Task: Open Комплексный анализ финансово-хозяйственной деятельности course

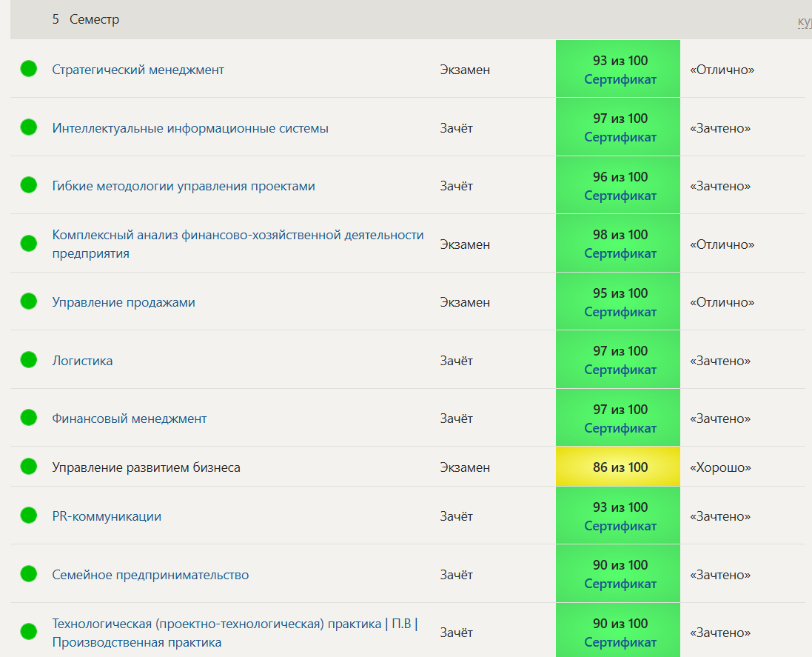Action: (x=238, y=235)
